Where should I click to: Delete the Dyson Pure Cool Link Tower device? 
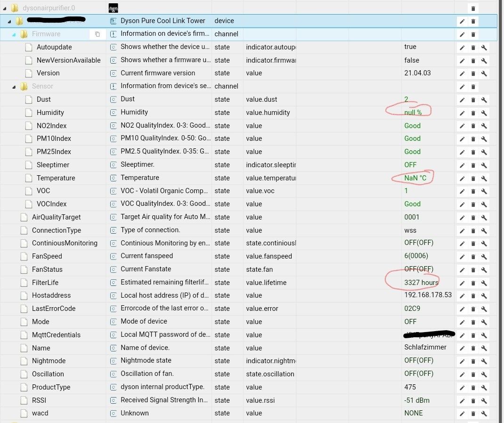473,22
